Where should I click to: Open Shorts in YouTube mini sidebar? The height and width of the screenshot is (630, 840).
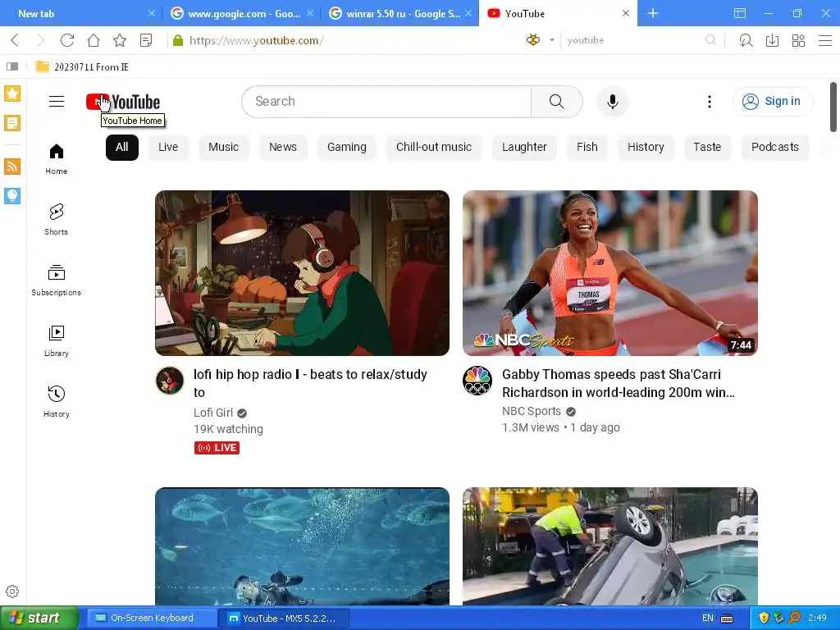(x=57, y=220)
